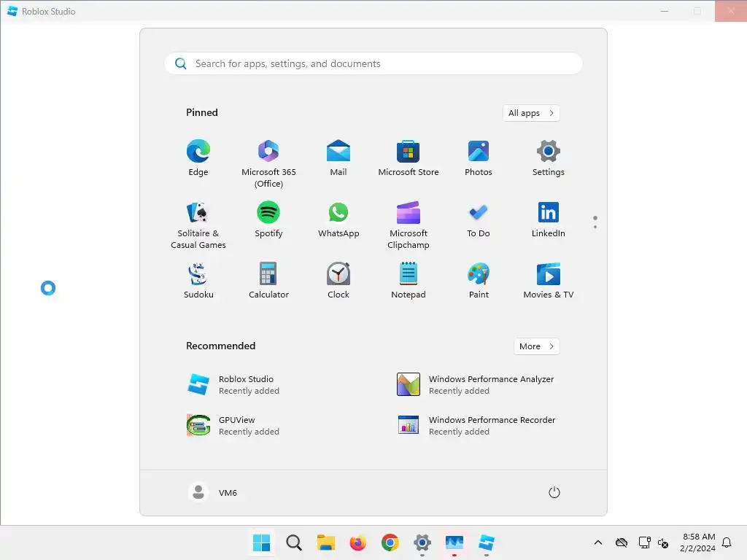747x560 pixels.
Task: Open Notepad from Pinned apps
Action: [x=409, y=281]
